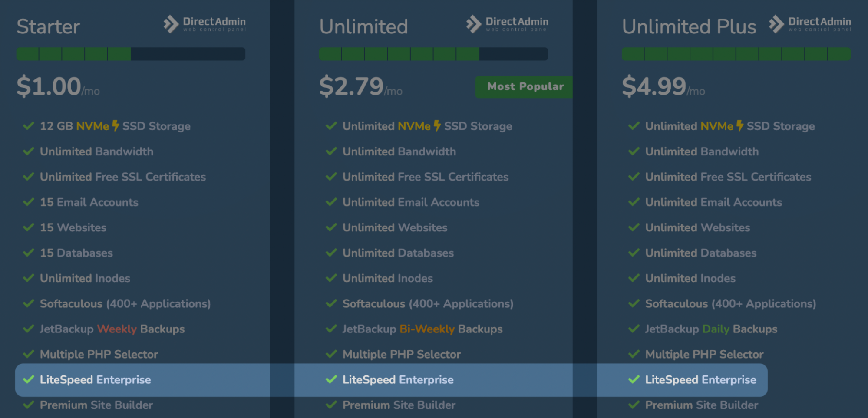Click the checkmark beside JetBackup Weekly Backups
The width and height of the screenshot is (868, 418).
(x=29, y=329)
